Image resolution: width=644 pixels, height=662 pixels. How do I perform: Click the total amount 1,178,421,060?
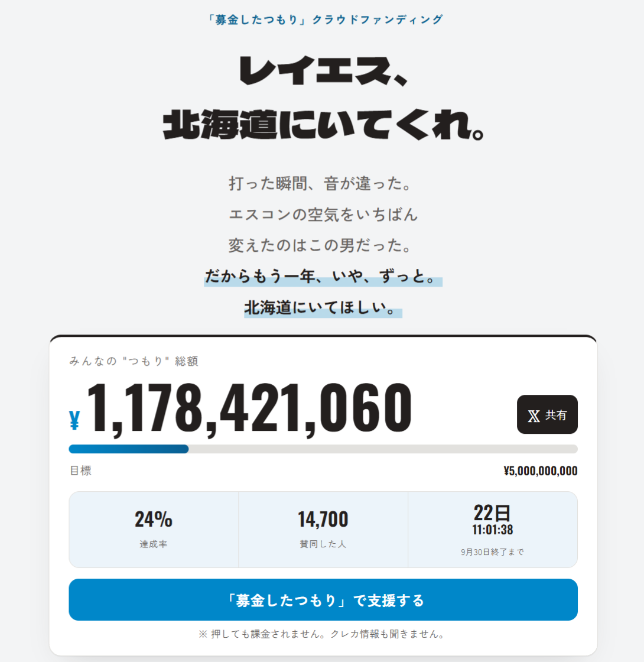pos(249,408)
